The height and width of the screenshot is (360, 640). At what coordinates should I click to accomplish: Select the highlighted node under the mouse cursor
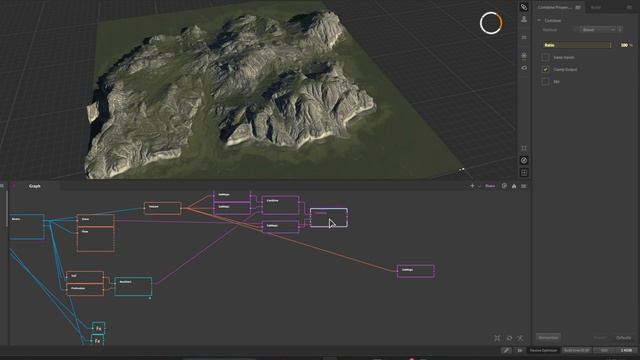click(329, 218)
